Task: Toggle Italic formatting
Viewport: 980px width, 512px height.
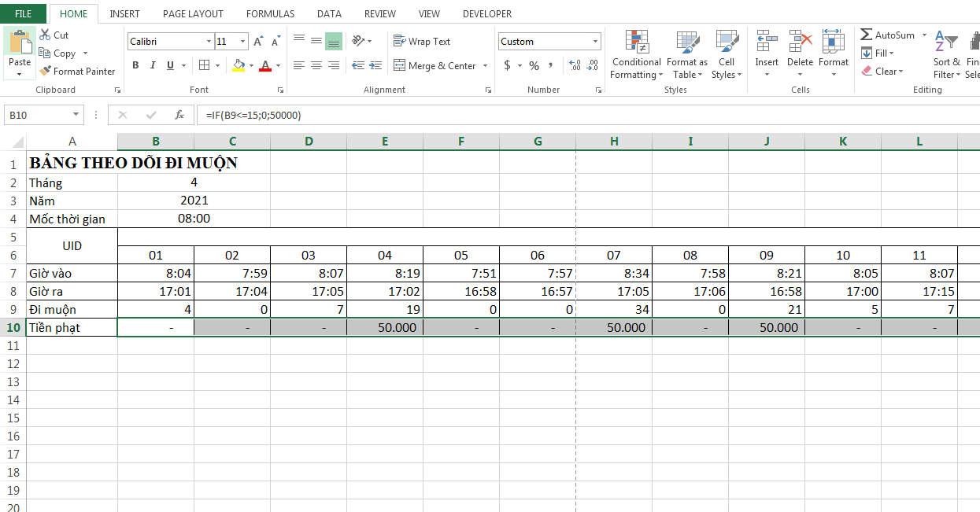Action: click(x=153, y=65)
